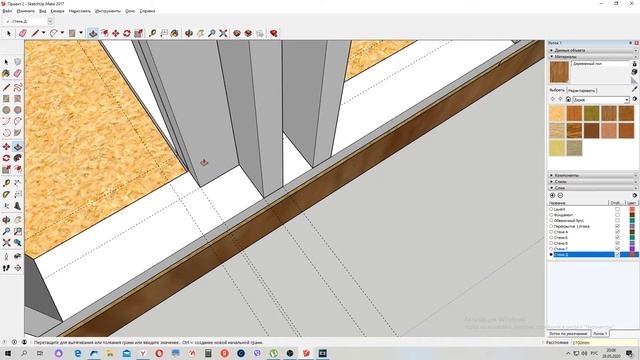Image resolution: width=640 pixels, height=360 pixels.
Task: Select the Position Camera tool
Action: click(x=6, y=256)
